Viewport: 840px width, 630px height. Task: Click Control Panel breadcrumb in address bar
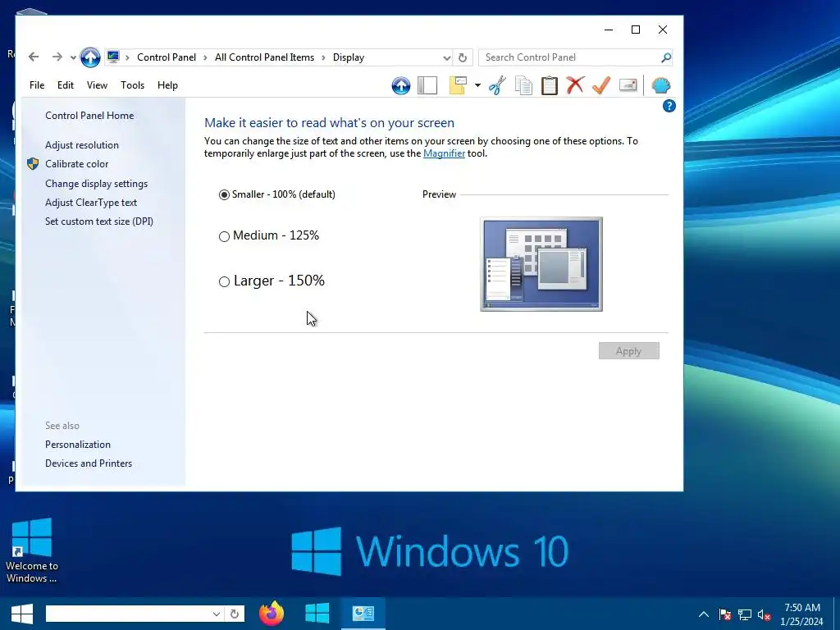[166, 57]
